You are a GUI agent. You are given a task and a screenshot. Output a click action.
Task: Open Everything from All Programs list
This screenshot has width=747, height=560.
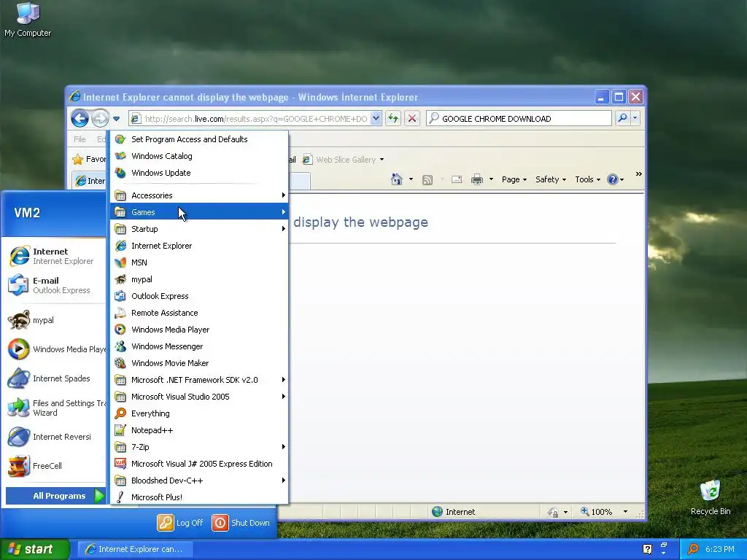(199, 413)
